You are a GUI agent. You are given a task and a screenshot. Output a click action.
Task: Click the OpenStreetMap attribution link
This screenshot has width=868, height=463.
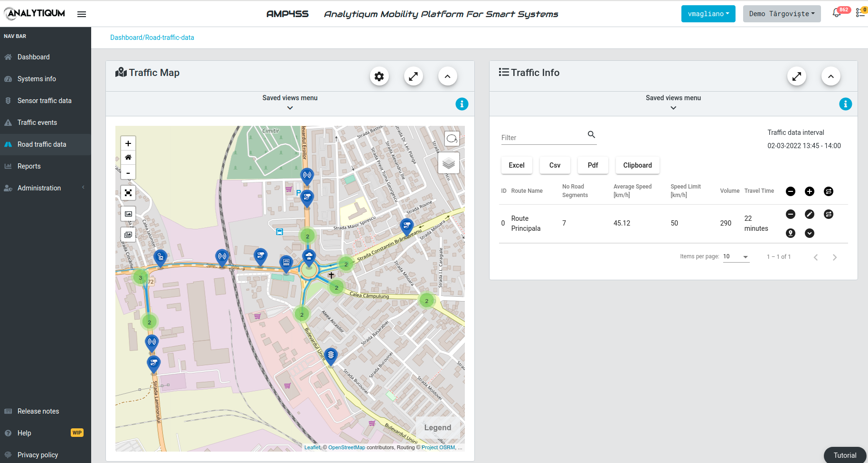pos(347,447)
